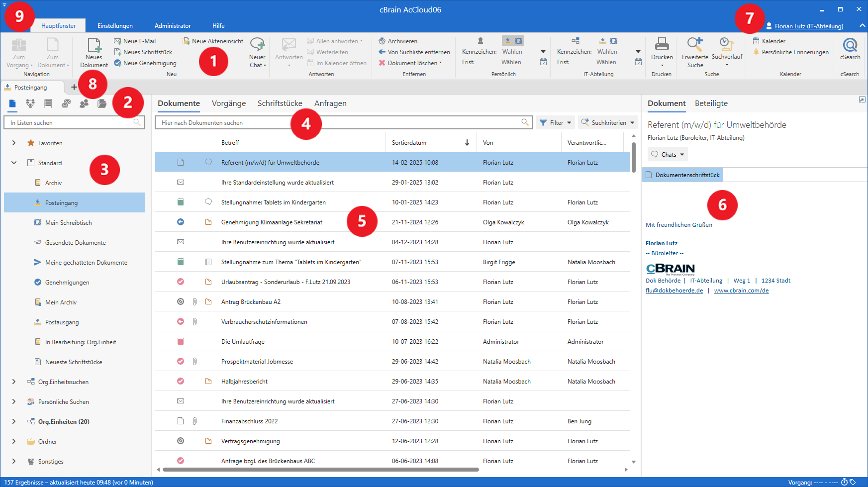Click the Neue E-Mail button

135,41
